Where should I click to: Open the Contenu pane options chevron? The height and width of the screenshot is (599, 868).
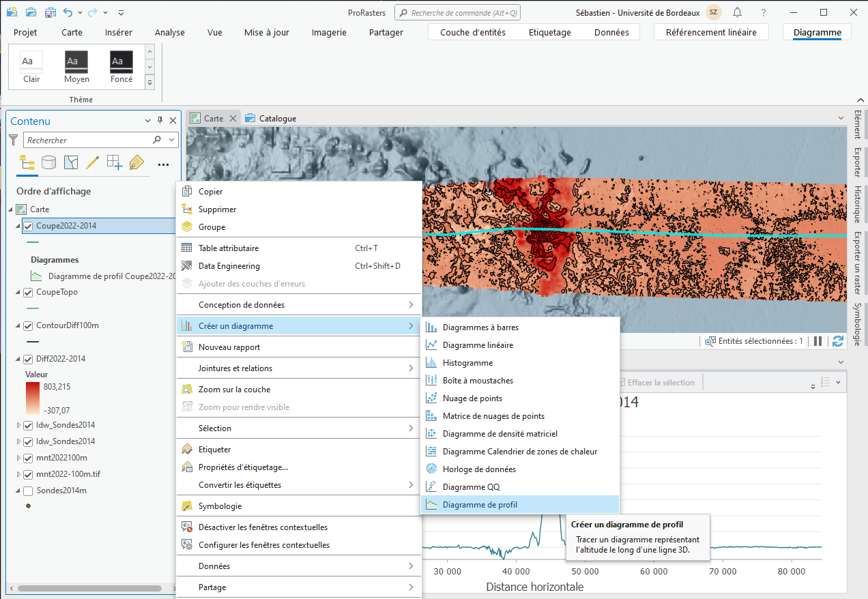pyautogui.click(x=147, y=121)
